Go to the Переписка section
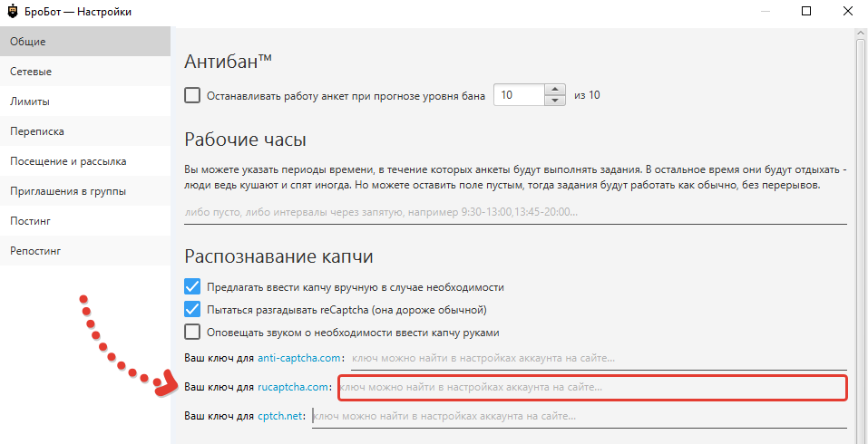 click(x=85, y=131)
